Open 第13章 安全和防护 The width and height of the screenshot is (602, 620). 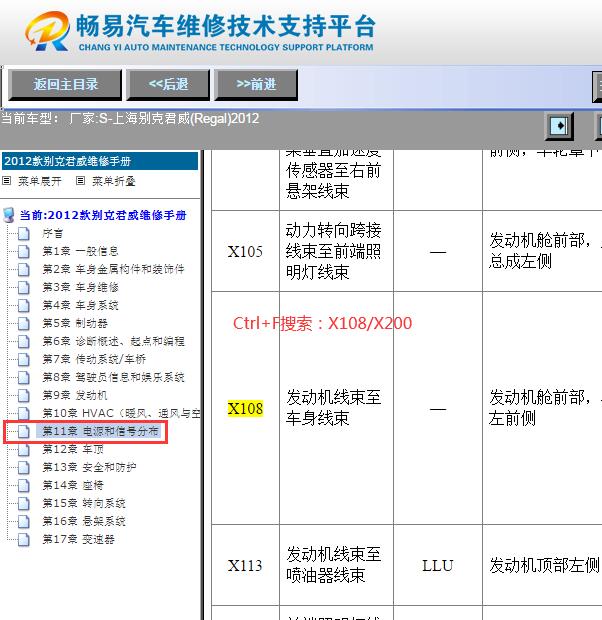(x=89, y=467)
